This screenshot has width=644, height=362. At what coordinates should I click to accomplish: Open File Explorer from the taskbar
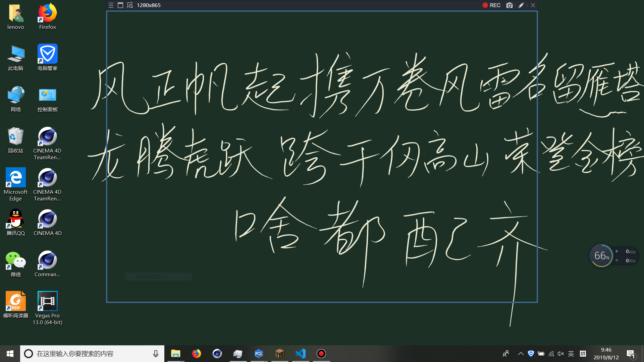175,354
